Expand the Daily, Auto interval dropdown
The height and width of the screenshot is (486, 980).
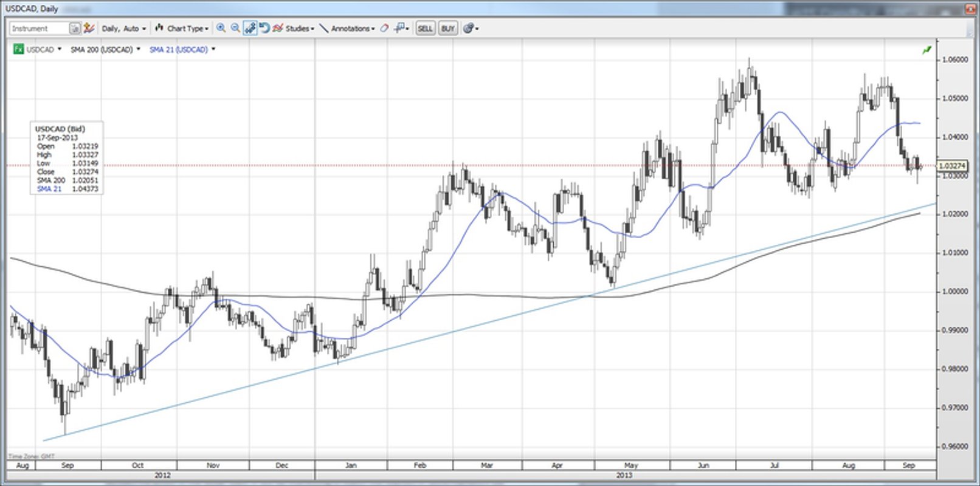pos(123,29)
